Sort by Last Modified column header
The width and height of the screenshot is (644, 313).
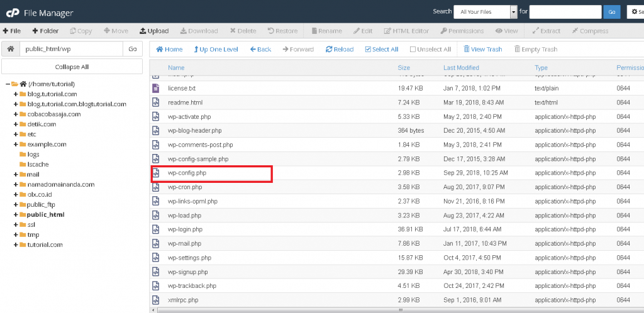461,68
